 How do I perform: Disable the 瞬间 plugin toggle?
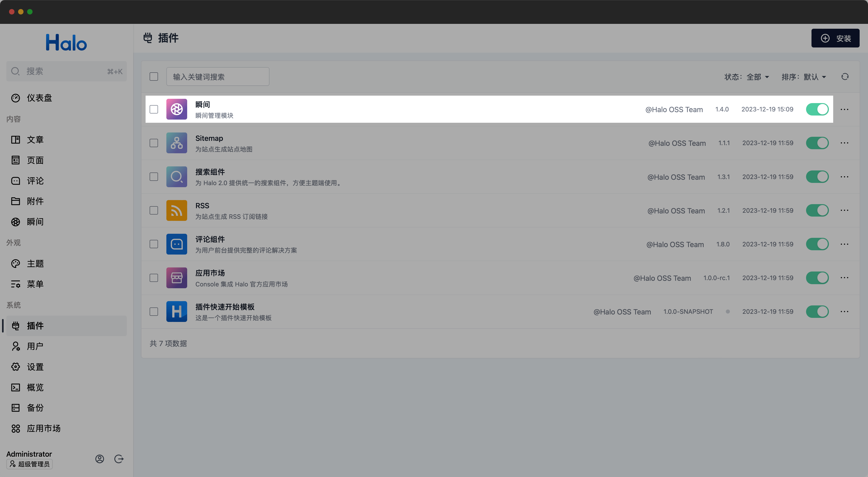[x=817, y=109]
